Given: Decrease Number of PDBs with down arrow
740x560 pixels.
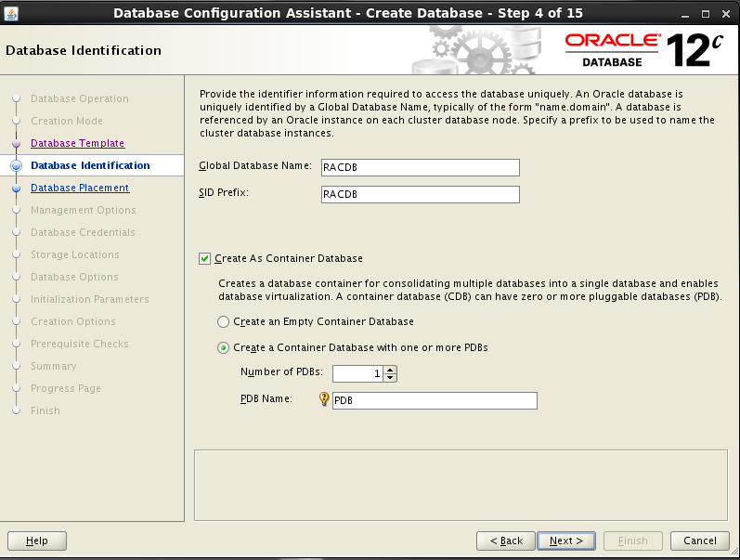Looking at the screenshot, I should click(x=390, y=377).
